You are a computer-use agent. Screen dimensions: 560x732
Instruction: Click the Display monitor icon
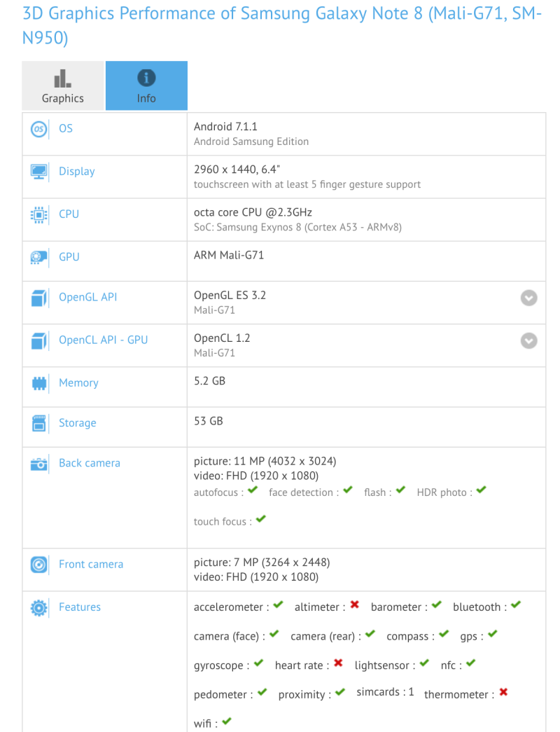[x=39, y=172]
